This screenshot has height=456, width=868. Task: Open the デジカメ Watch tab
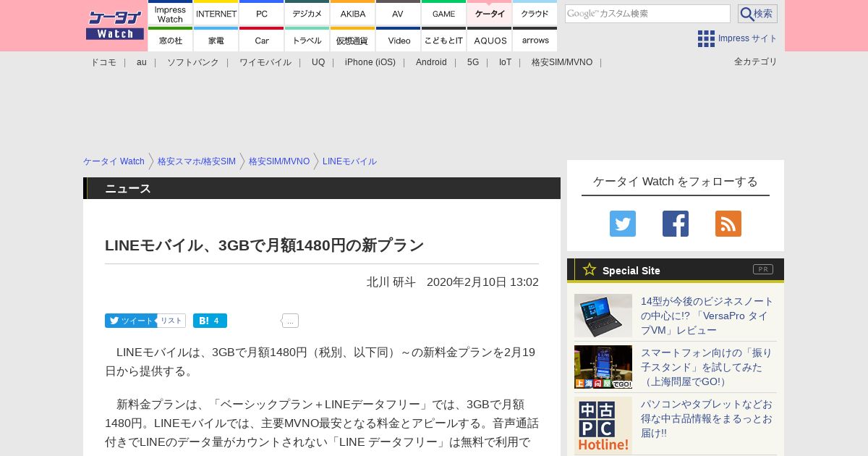(307, 14)
